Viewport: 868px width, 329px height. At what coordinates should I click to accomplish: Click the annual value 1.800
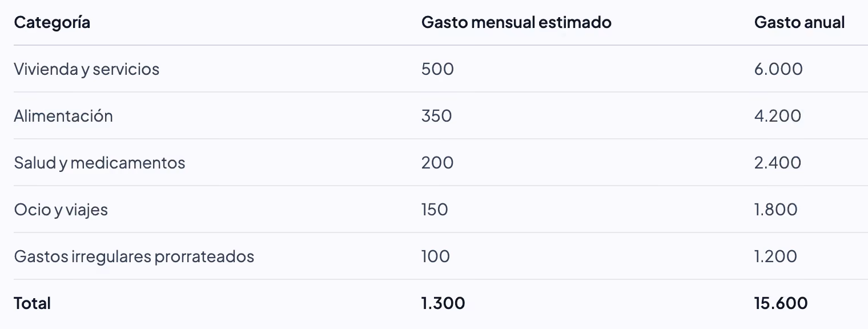point(776,210)
